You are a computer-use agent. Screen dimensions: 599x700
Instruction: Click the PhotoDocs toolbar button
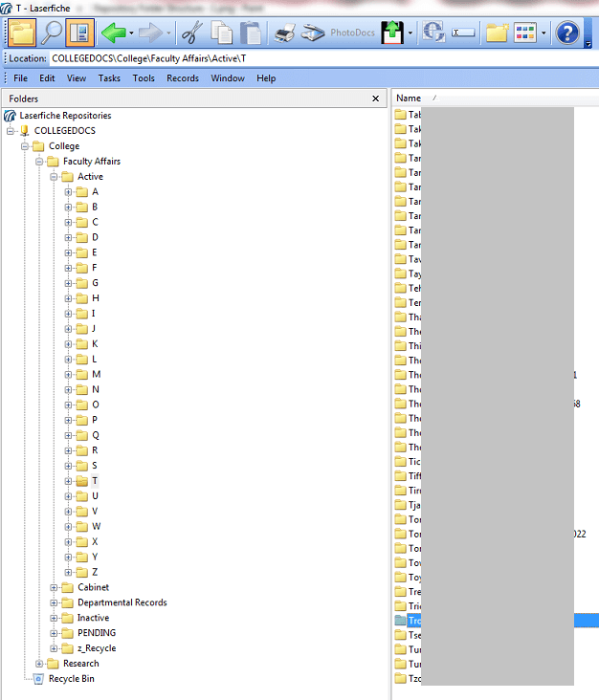(x=352, y=33)
